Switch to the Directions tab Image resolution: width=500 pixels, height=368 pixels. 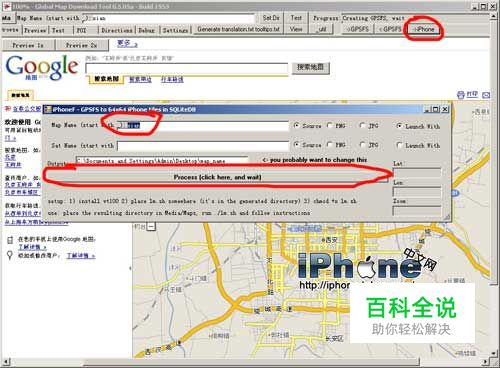click(x=117, y=30)
